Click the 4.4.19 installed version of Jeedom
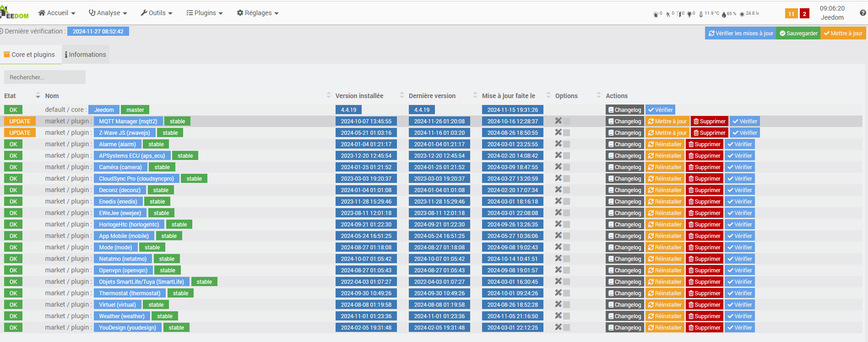This screenshot has height=342, width=868. (x=348, y=110)
